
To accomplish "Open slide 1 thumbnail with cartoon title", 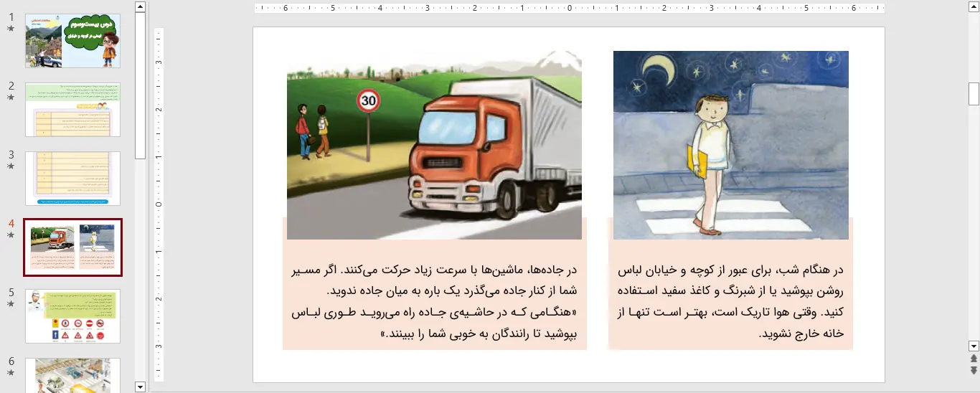I will coord(72,41).
